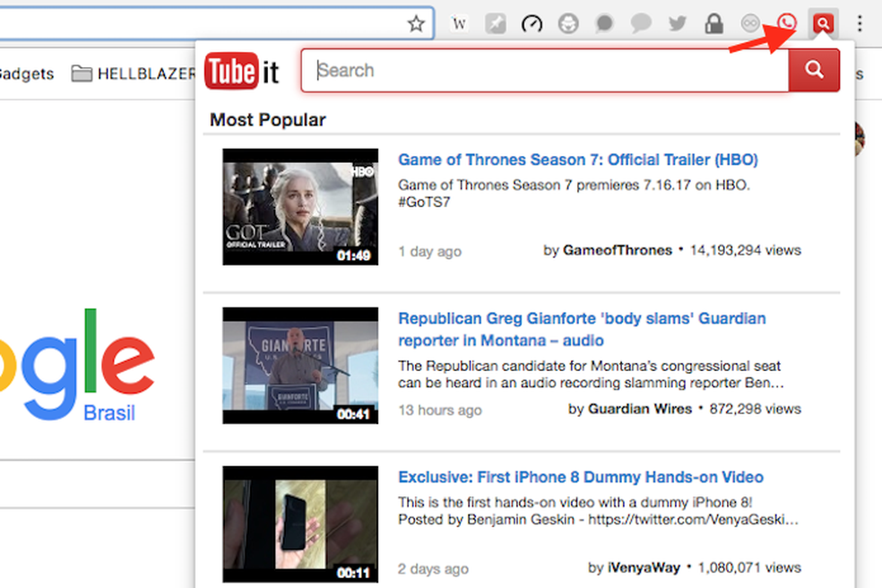Open the HELLBLAZER bookmarks folder
This screenshot has width=882, height=588.
[134, 73]
